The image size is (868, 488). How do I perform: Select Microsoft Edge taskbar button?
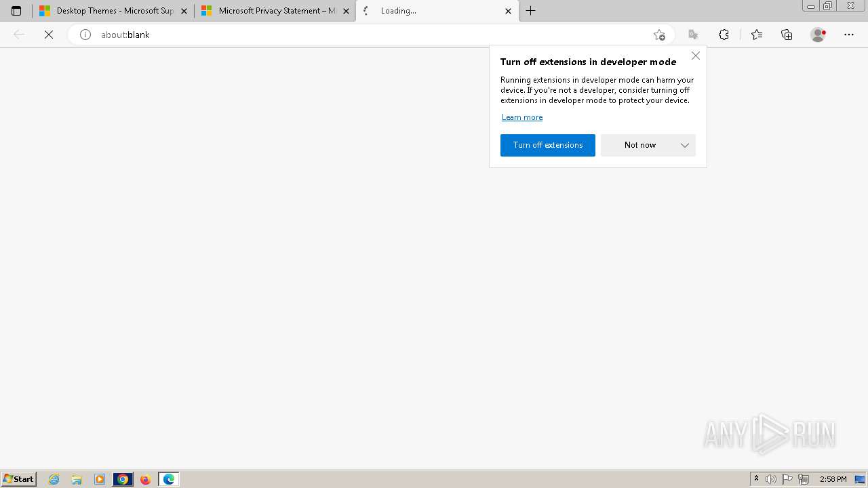tap(169, 479)
